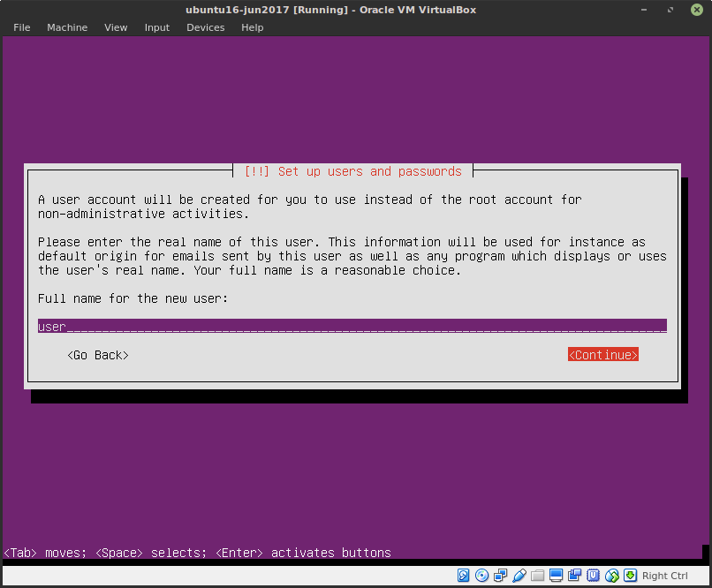
Task: Open the Machine menu
Action: click(x=67, y=27)
